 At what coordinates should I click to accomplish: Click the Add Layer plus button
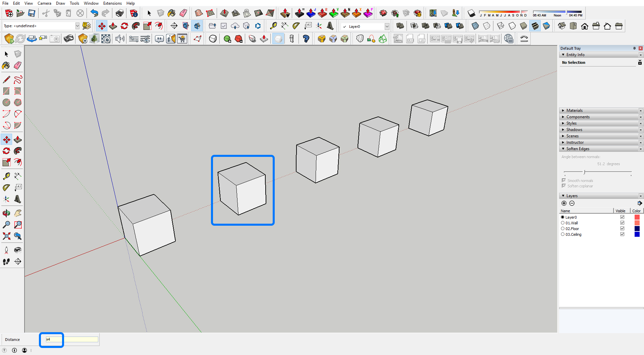click(564, 203)
